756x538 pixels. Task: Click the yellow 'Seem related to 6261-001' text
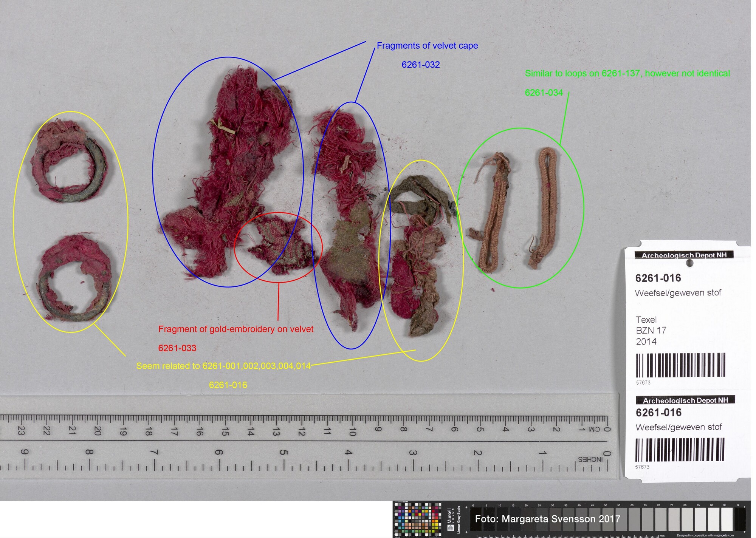[223, 366]
